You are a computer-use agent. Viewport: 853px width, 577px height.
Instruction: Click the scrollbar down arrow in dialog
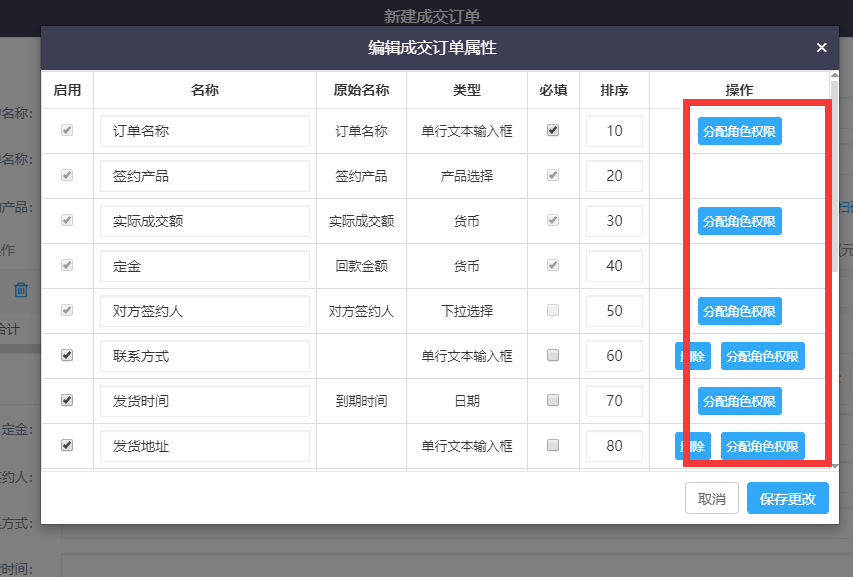(835, 466)
